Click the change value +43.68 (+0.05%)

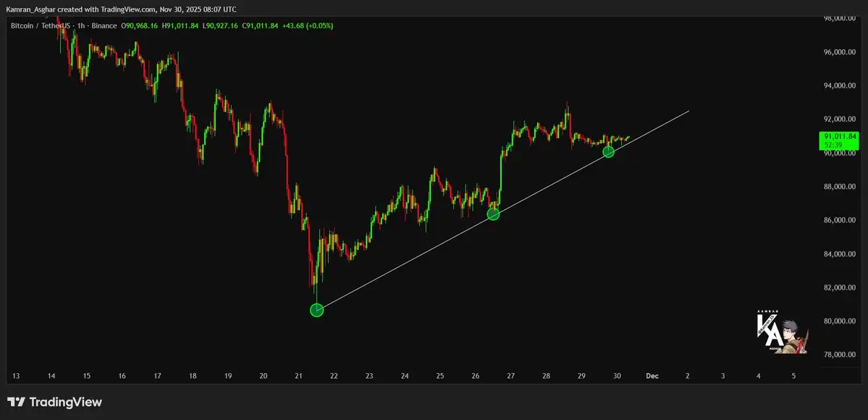coord(308,26)
